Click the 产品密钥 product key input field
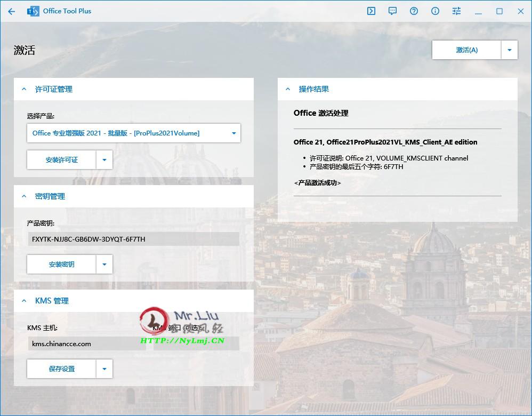Image resolution: width=532 pixels, height=416 pixels. pyautogui.click(x=134, y=239)
